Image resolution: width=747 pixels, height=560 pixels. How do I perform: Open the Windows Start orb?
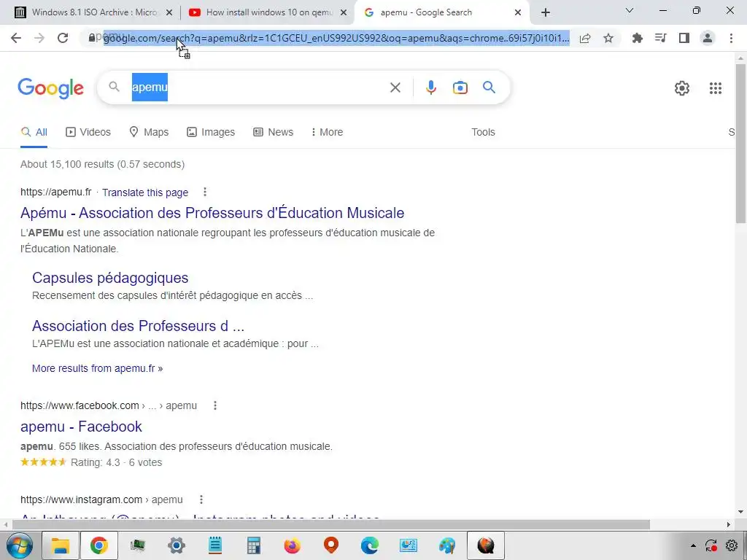[x=20, y=545]
